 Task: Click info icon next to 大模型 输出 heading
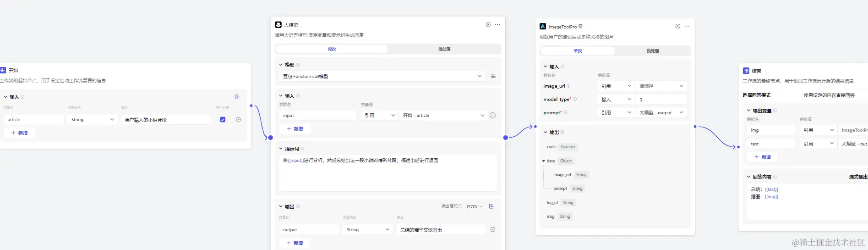coord(298,206)
